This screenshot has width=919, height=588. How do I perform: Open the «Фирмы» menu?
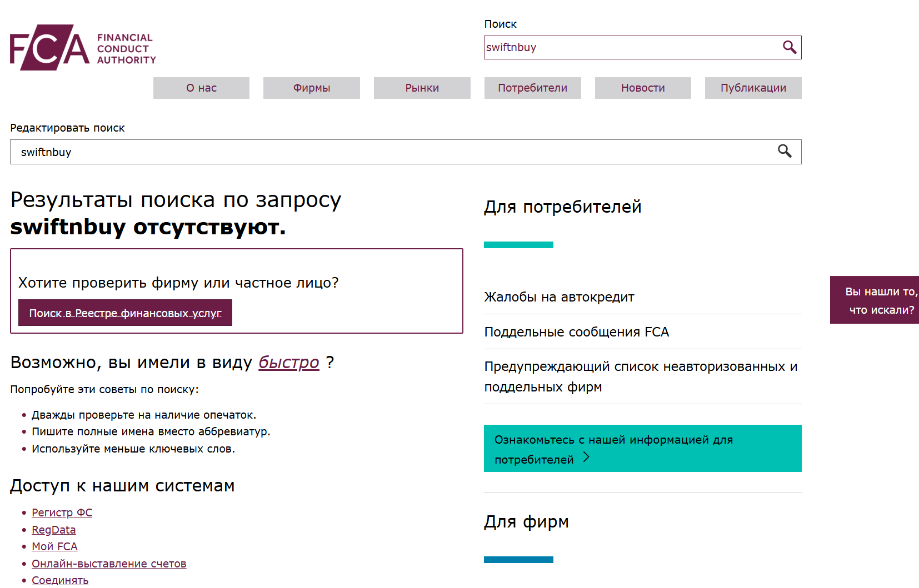click(x=311, y=88)
